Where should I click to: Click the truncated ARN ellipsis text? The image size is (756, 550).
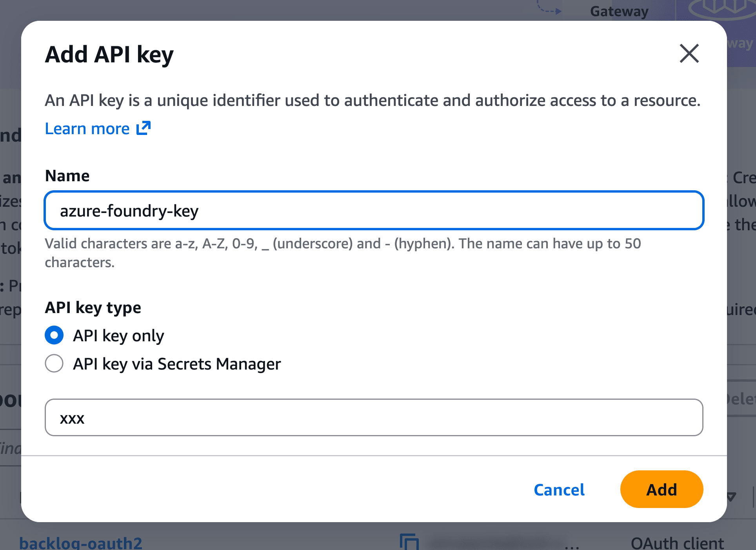[x=572, y=545]
